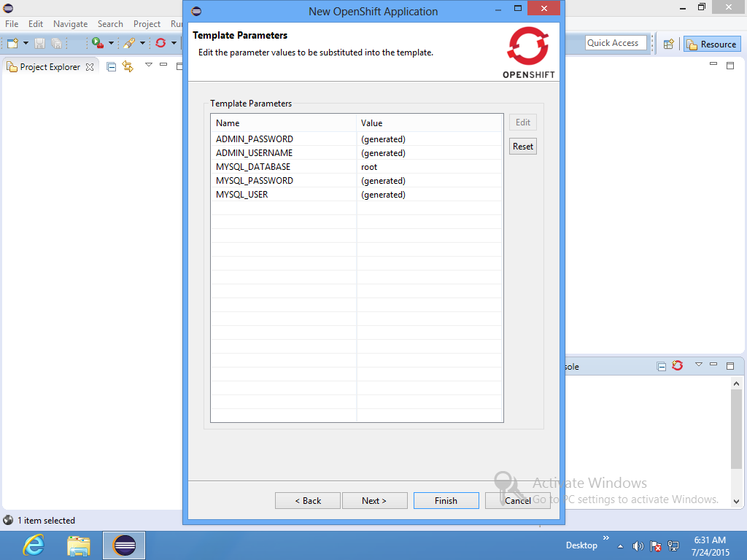
Task: Open the External Tools dropdown arrow
Action: click(x=111, y=43)
